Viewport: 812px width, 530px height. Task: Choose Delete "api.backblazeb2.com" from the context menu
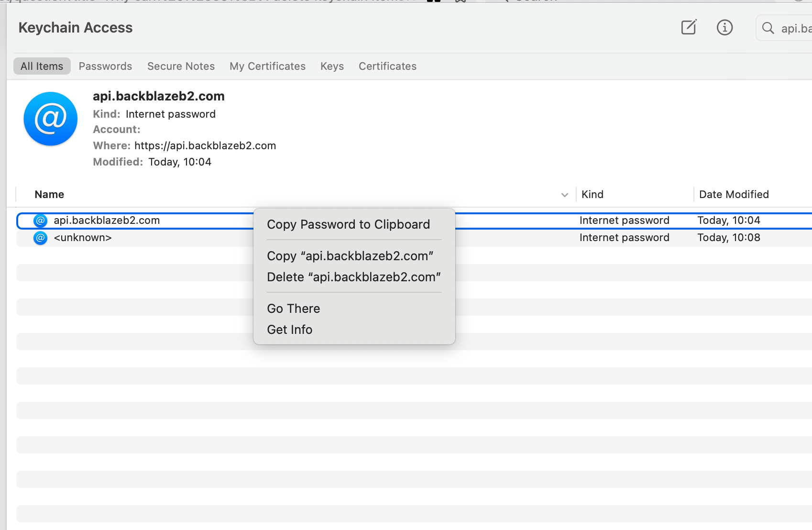353,276
